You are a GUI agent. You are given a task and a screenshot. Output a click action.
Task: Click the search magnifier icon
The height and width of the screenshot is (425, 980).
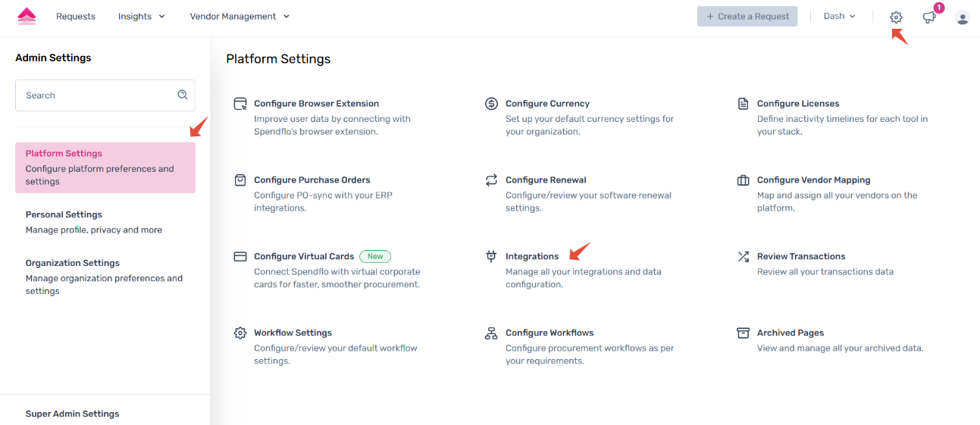tap(183, 95)
